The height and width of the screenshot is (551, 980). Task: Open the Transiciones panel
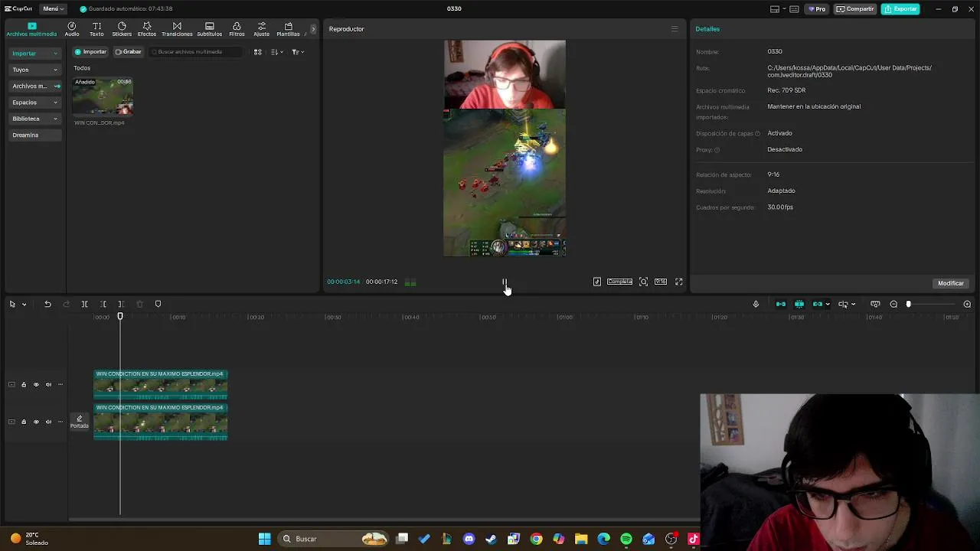click(x=177, y=29)
